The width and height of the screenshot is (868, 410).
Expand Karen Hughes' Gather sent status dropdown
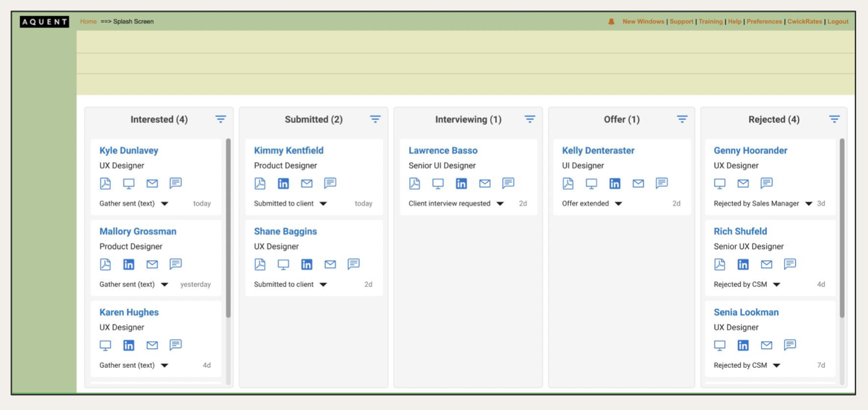pyautogui.click(x=165, y=365)
